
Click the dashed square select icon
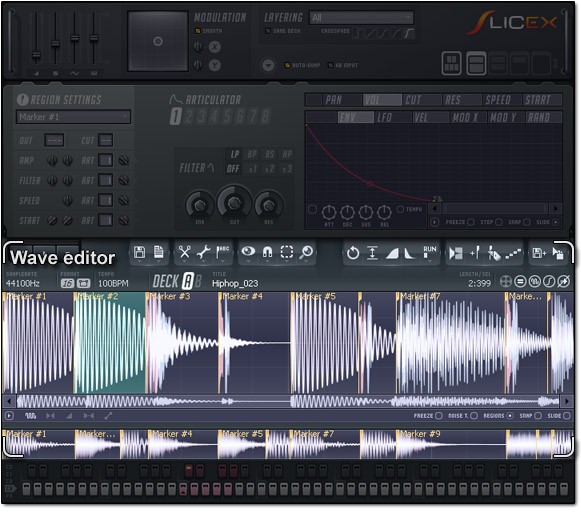click(286, 252)
